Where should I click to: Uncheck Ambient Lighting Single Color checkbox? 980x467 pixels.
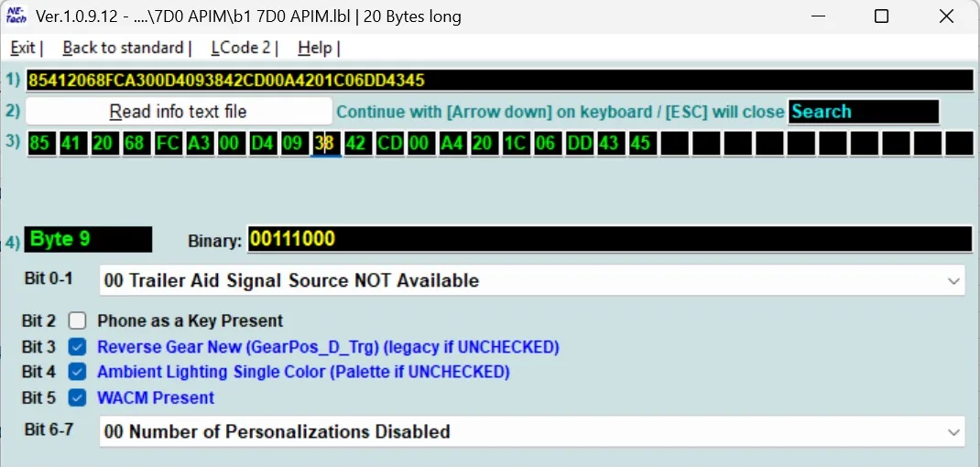[78, 372]
